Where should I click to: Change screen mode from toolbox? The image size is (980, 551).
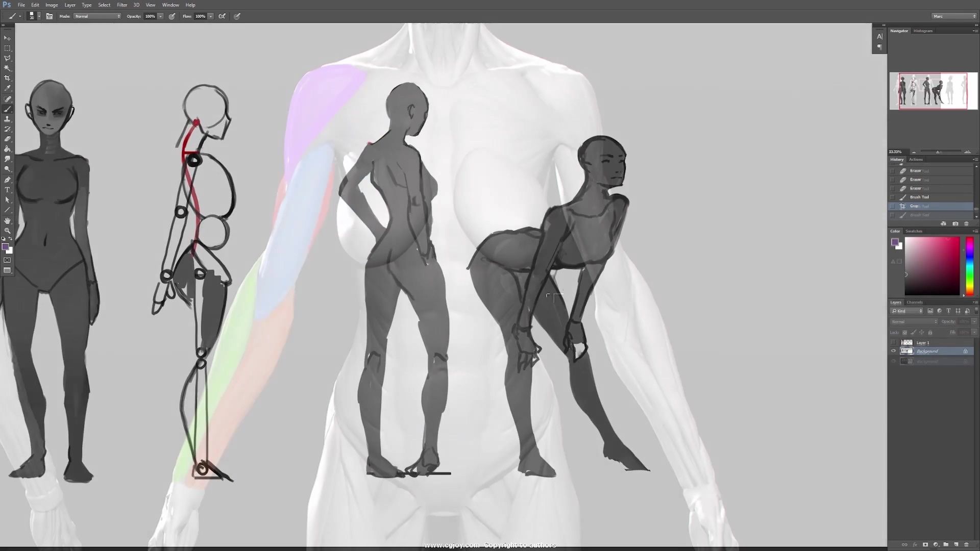(7, 270)
